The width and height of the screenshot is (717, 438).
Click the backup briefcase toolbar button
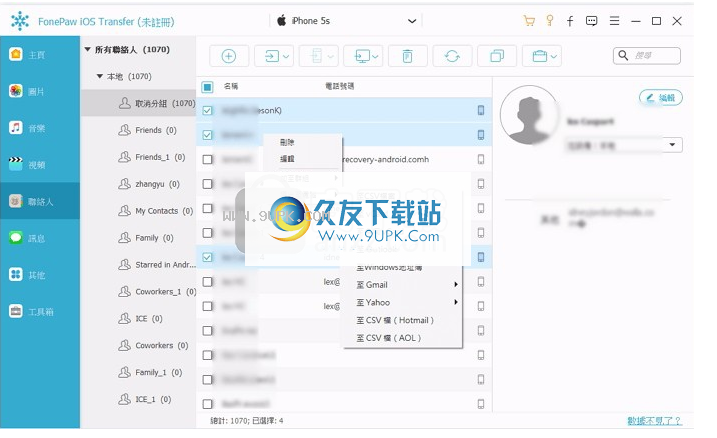tap(540, 56)
